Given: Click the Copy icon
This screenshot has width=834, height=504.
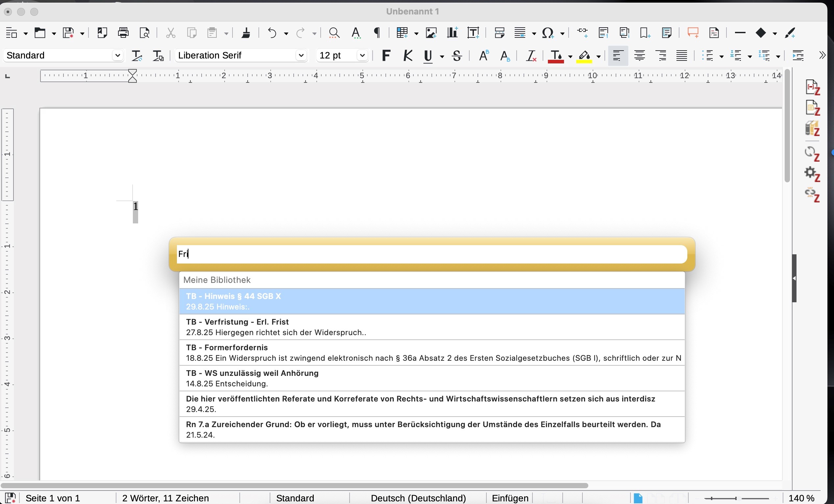Looking at the screenshot, I should point(192,33).
